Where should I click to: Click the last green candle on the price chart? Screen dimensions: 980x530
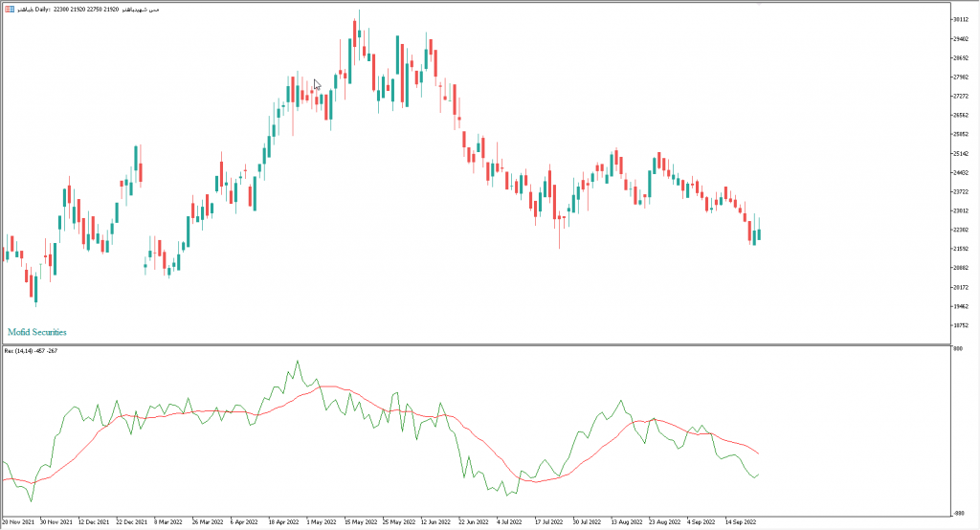759,234
